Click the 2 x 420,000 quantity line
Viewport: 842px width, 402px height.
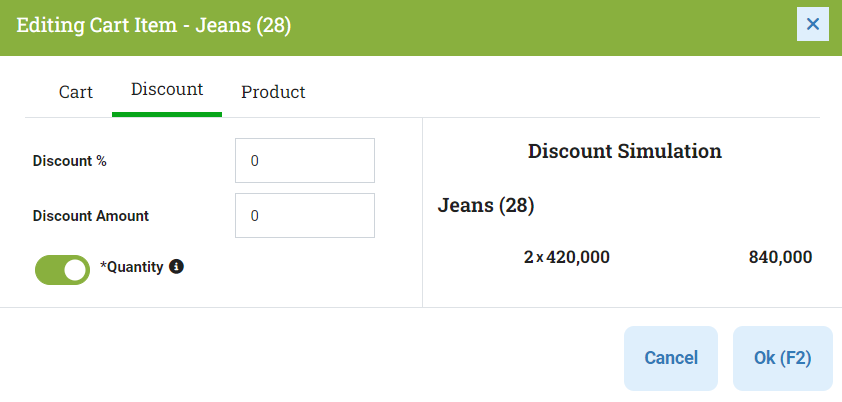click(567, 258)
